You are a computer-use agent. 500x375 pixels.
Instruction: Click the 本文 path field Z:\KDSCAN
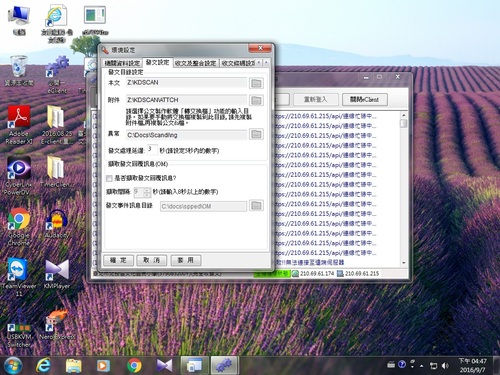(x=186, y=83)
